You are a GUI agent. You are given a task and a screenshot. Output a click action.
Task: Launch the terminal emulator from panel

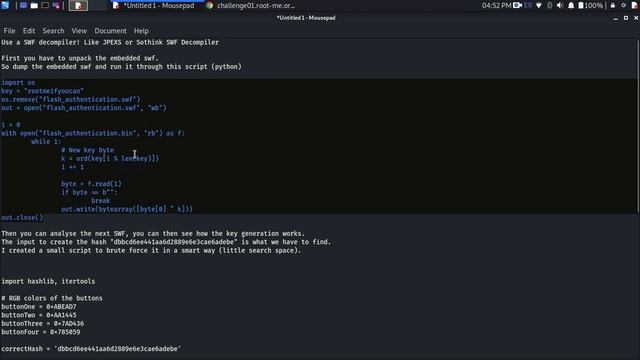(x=45, y=5)
